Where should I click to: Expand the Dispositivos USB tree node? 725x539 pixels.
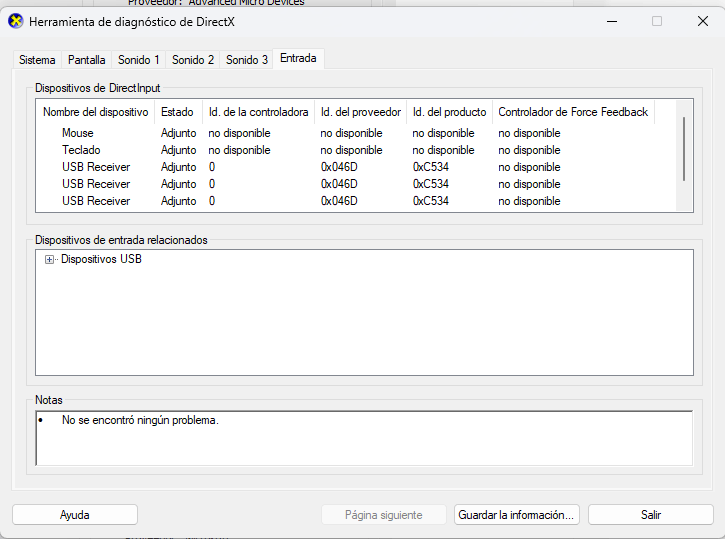coord(49,259)
